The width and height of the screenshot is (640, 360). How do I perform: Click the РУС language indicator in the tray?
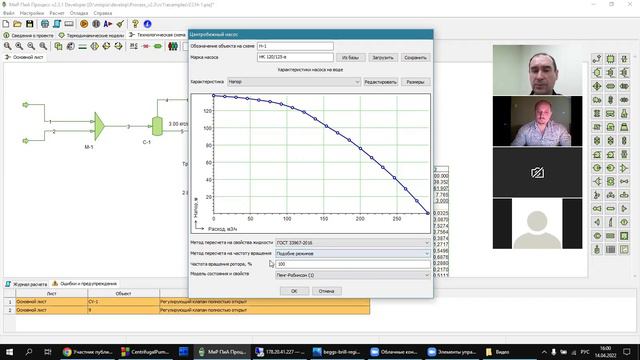click(585, 352)
